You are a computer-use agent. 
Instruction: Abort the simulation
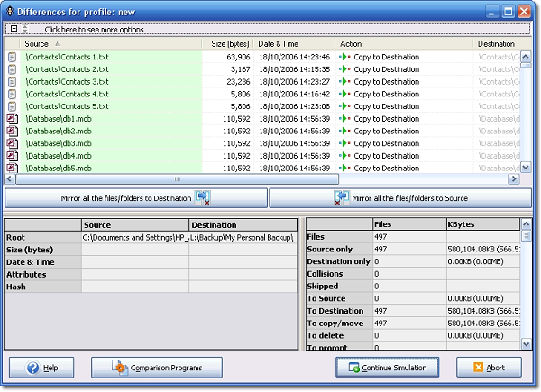(489, 368)
